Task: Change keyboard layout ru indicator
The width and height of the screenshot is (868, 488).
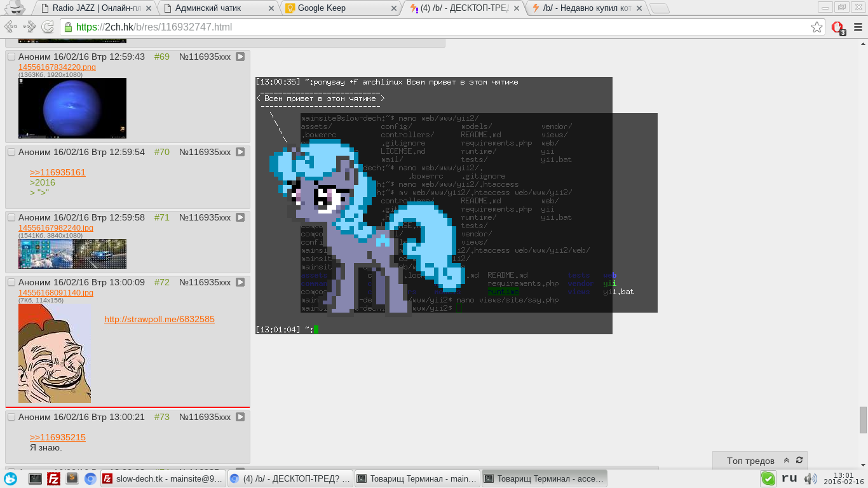Action: (789, 478)
